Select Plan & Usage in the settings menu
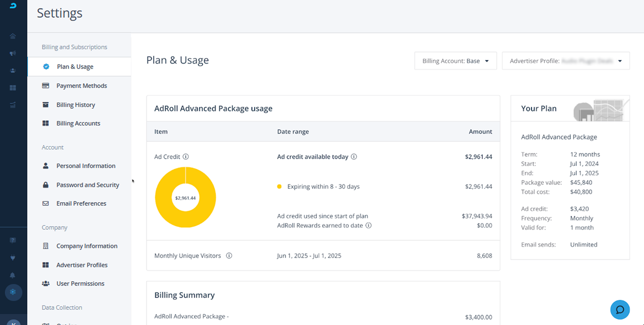The image size is (644, 325). [x=79, y=67]
